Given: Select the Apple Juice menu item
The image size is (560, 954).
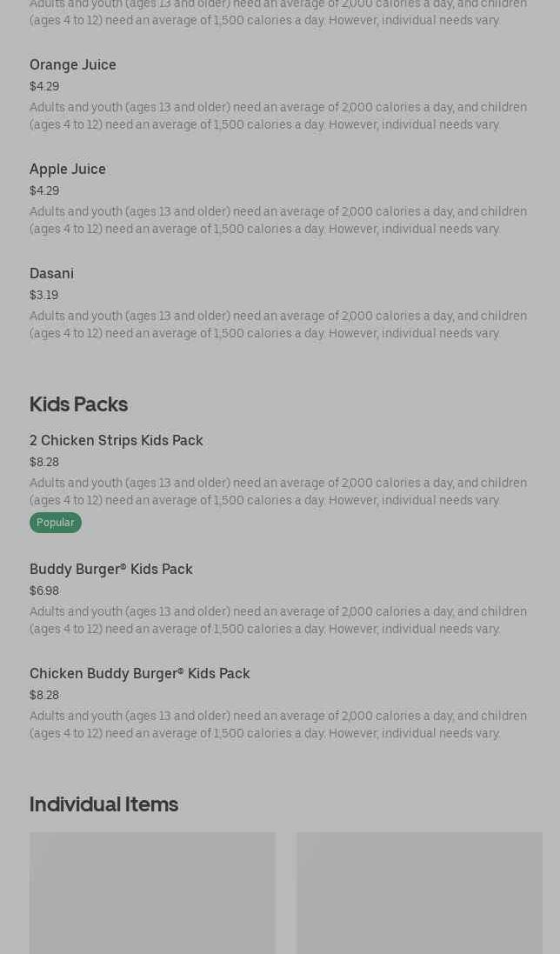Looking at the screenshot, I should 68,170.
